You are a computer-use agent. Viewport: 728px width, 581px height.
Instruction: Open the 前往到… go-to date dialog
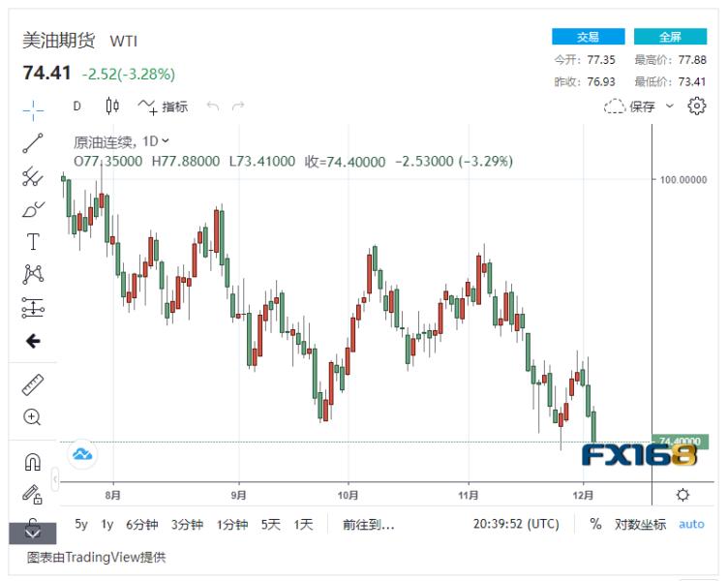369,525
